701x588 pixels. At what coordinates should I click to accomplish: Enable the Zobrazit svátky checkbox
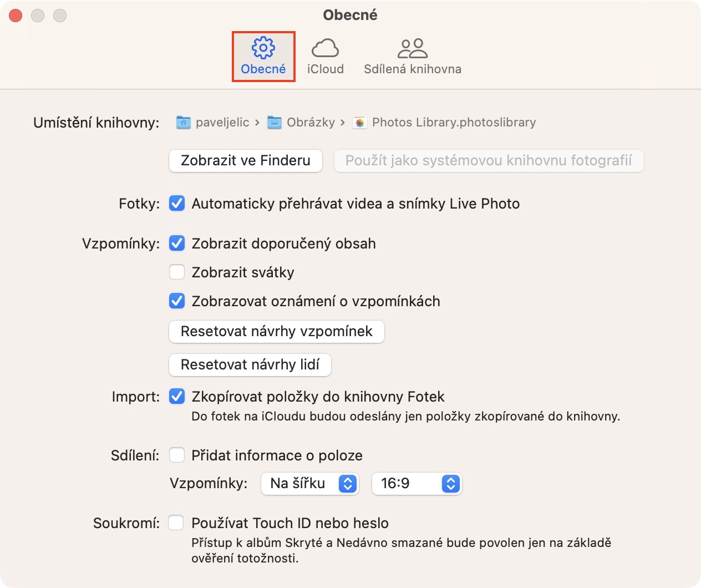pos(177,272)
